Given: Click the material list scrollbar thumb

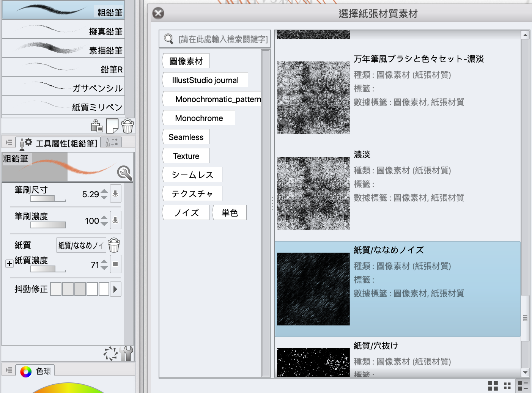Looking at the screenshot, I should (x=525, y=318).
